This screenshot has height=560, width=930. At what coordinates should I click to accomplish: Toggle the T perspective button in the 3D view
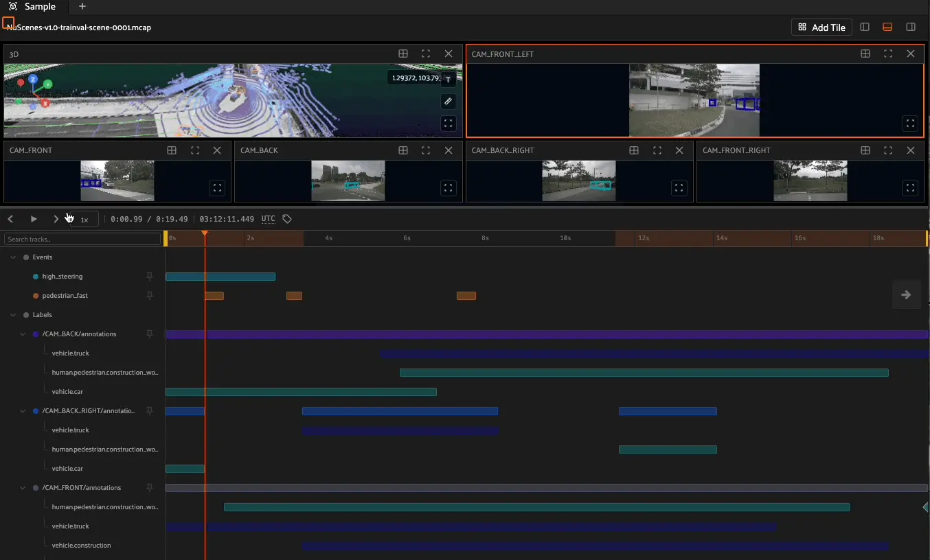(x=448, y=80)
